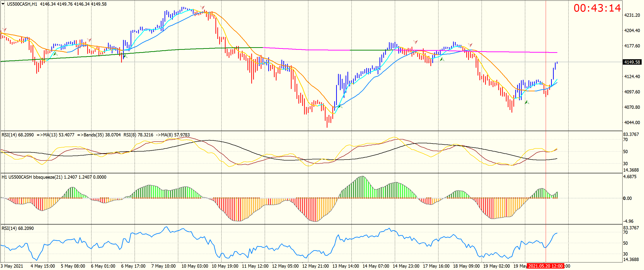This screenshot has width=644, height=270.
Task: Click RSI(14) =>MA(13) indicator label text
Action: 37,135
